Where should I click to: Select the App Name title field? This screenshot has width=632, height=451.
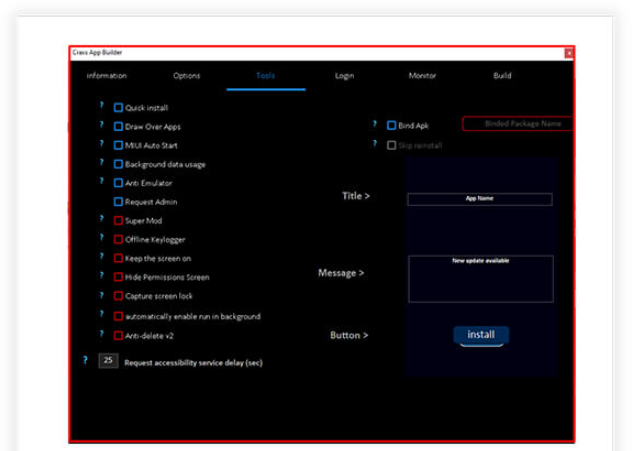pos(480,199)
